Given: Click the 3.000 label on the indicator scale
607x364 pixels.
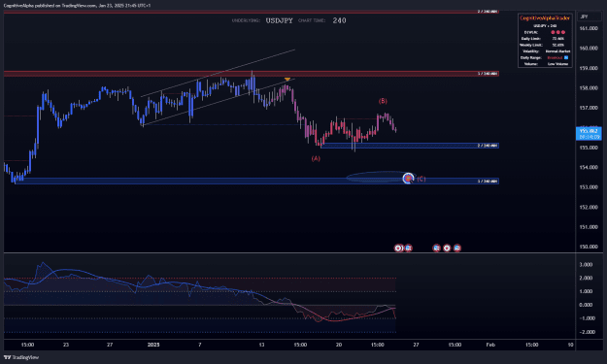Looking at the screenshot, I should coord(586,265).
